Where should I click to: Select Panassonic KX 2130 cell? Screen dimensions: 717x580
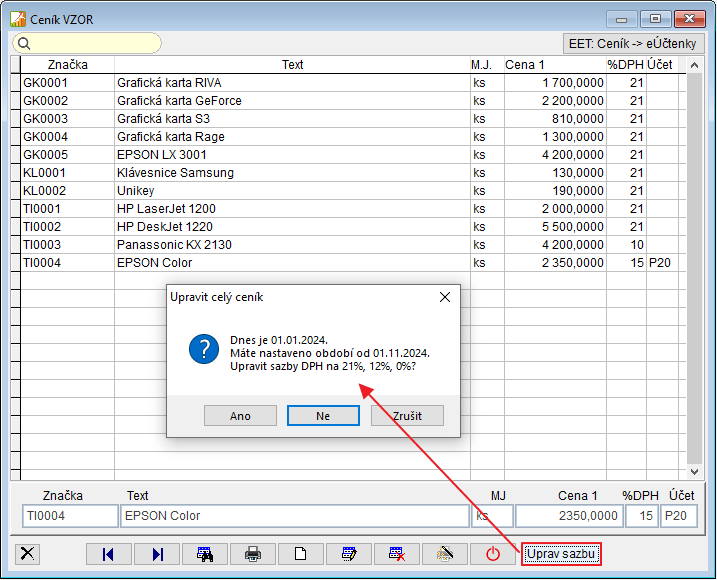tap(293, 245)
